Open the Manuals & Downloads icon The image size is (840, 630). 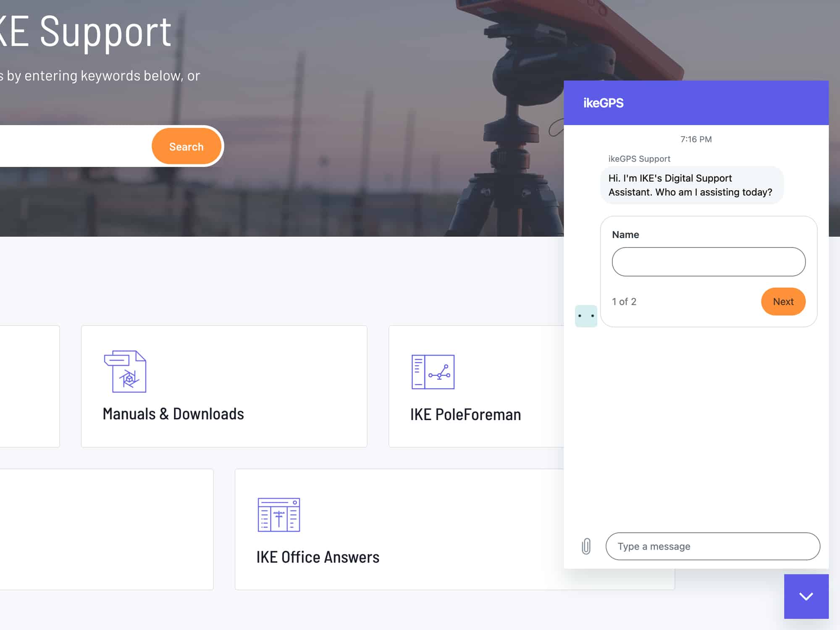(125, 371)
